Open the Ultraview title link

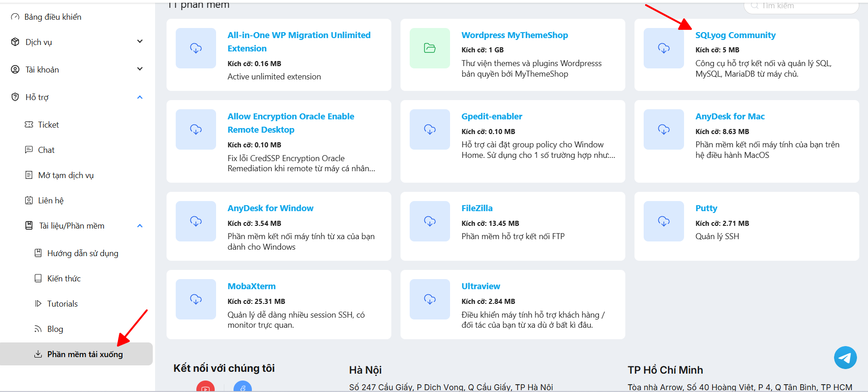481,286
